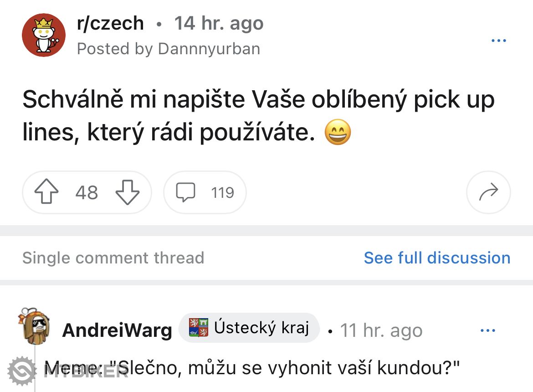Downvote the post
The image size is (533, 392).
point(127,193)
